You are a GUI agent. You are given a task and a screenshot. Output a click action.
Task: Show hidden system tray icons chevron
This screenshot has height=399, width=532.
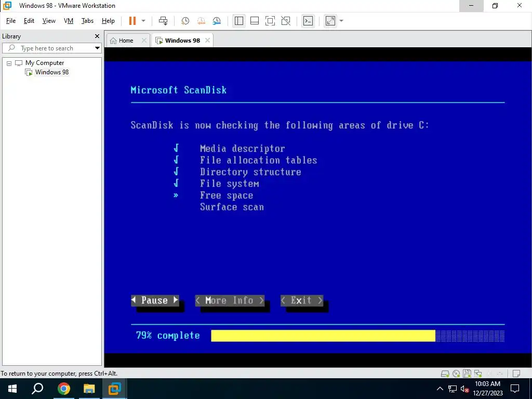click(x=440, y=389)
